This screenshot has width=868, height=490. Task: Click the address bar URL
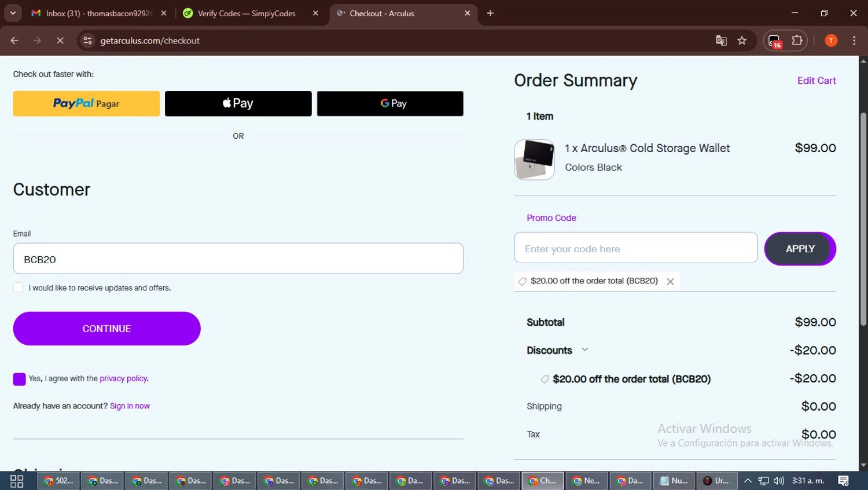(150, 40)
